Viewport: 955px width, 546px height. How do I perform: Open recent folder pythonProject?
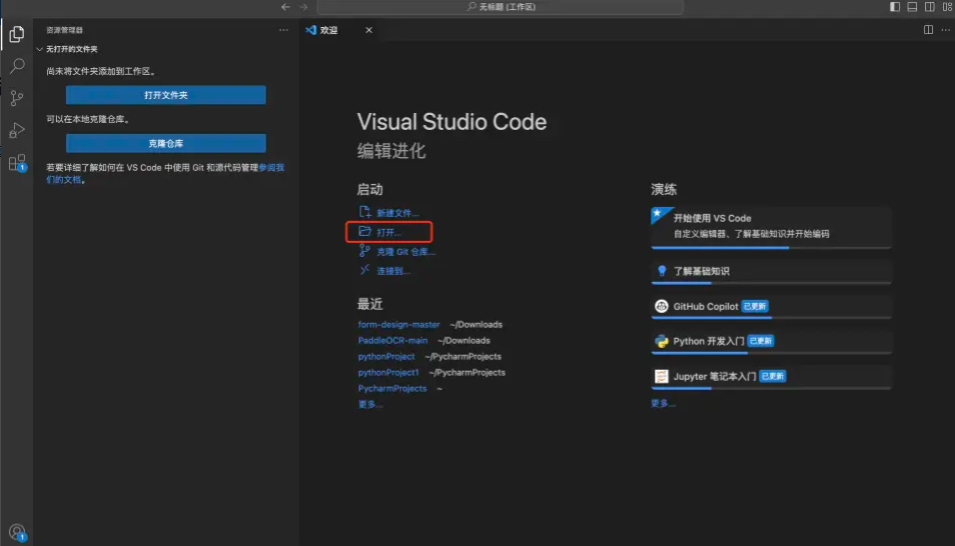(x=386, y=356)
